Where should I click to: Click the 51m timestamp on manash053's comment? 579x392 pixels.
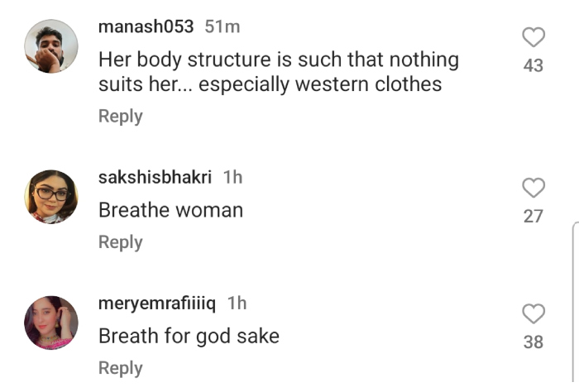click(223, 26)
